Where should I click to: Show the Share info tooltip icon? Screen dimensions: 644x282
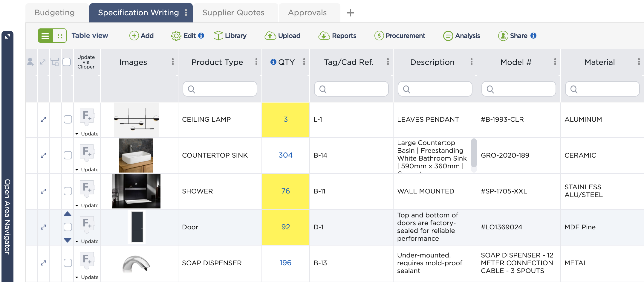coord(533,36)
